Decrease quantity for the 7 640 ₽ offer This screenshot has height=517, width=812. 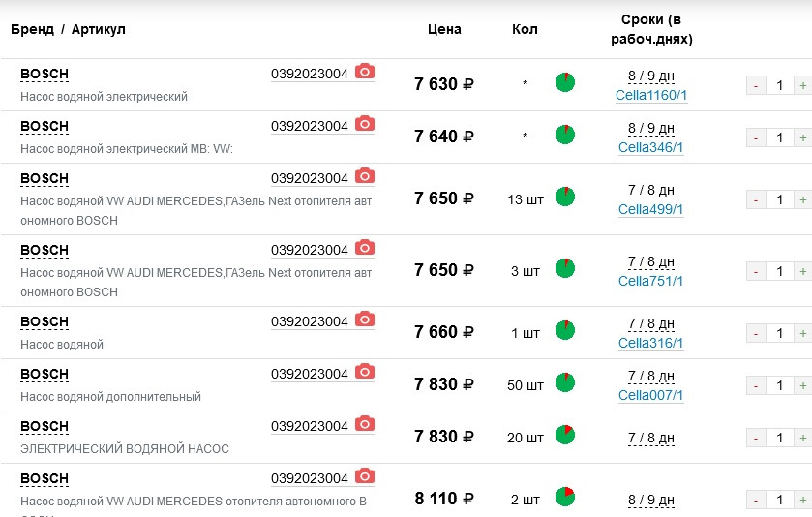pyautogui.click(x=754, y=138)
